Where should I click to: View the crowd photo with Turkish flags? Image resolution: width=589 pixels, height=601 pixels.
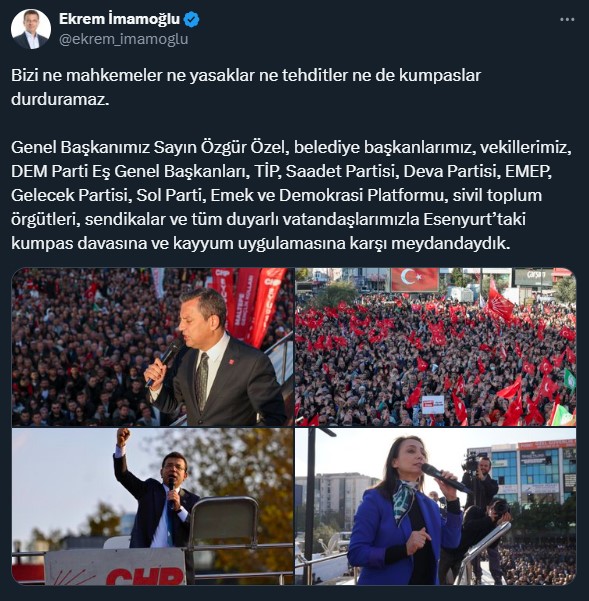[x=435, y=347]
